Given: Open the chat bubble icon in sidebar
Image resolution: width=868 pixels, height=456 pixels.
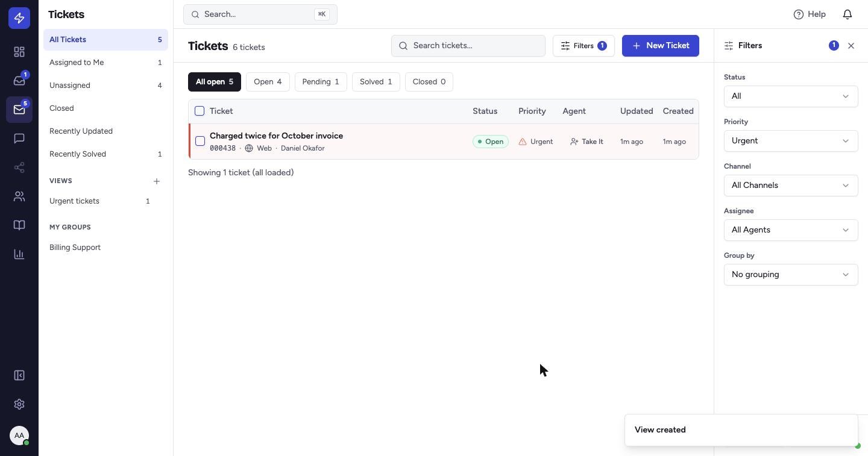Looking at the screenshot, I should [x=19, y=139].
